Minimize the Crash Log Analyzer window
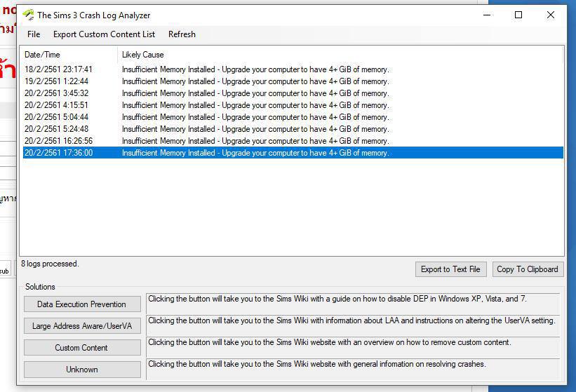 [487, 15]
